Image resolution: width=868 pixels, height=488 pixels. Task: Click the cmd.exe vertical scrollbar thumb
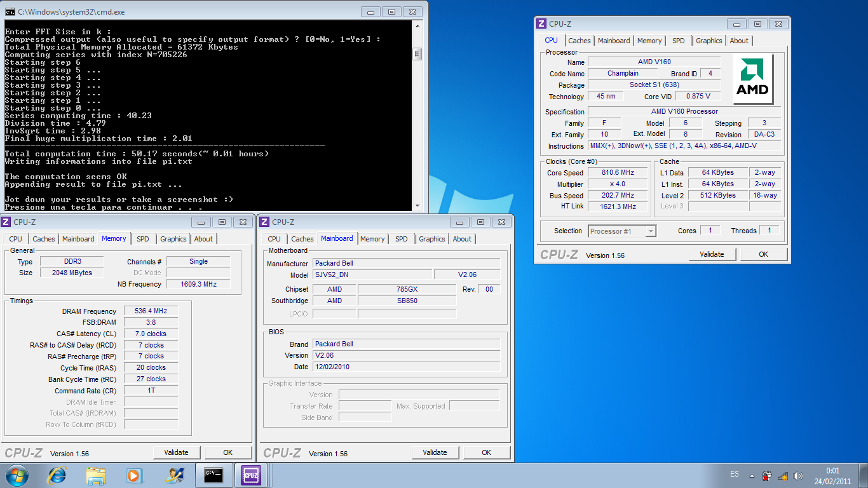pyautogui.click(x=417, y=54)
